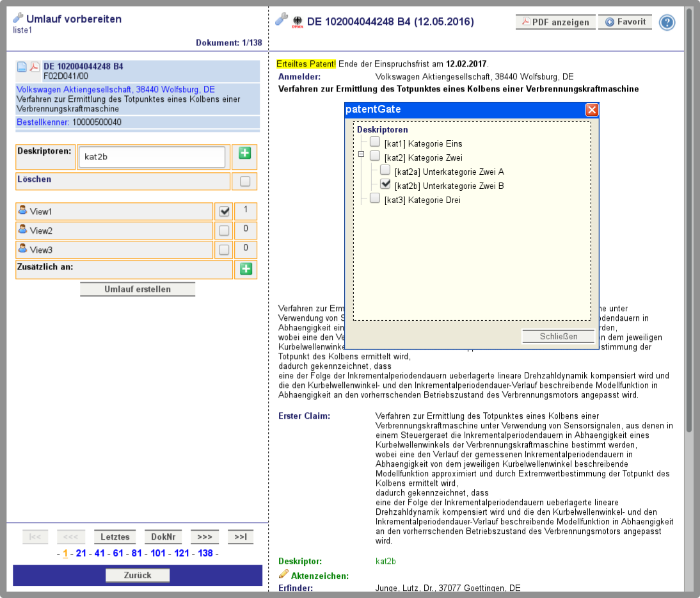Click the pencil icon beside Aktenzeichen

tap(283, 574)
